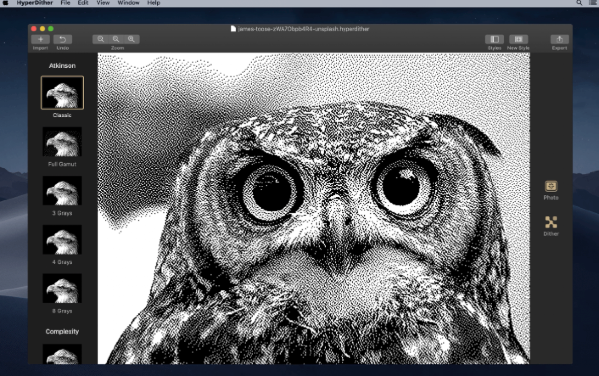Choose the 8 Grays style
The height and width of the screenshot is (376, 599).
pos(62,288)
